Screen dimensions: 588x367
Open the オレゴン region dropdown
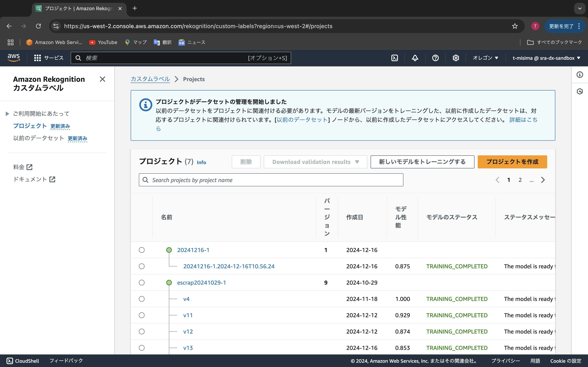click(x=485, y=58)
